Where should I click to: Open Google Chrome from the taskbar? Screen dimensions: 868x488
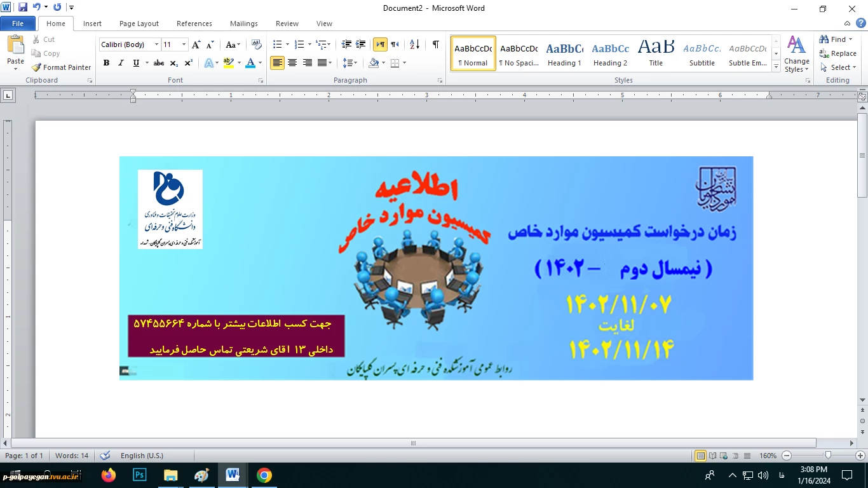click(264, 475)
